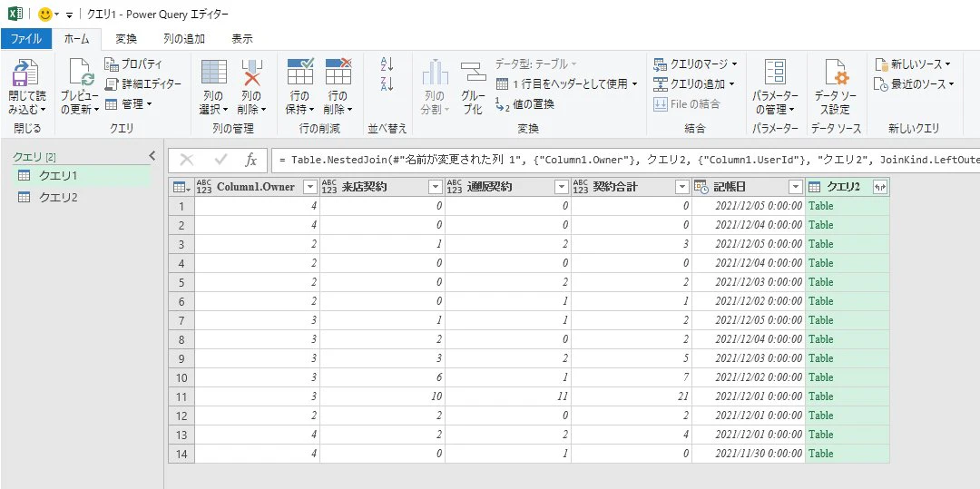
Task: Click the cell with 11 in 通販契約
Action: 508,396
